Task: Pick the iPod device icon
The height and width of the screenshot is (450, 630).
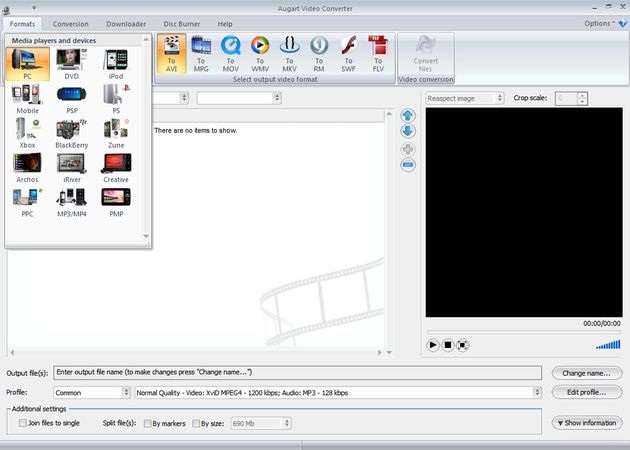Action: click(116, 64)
